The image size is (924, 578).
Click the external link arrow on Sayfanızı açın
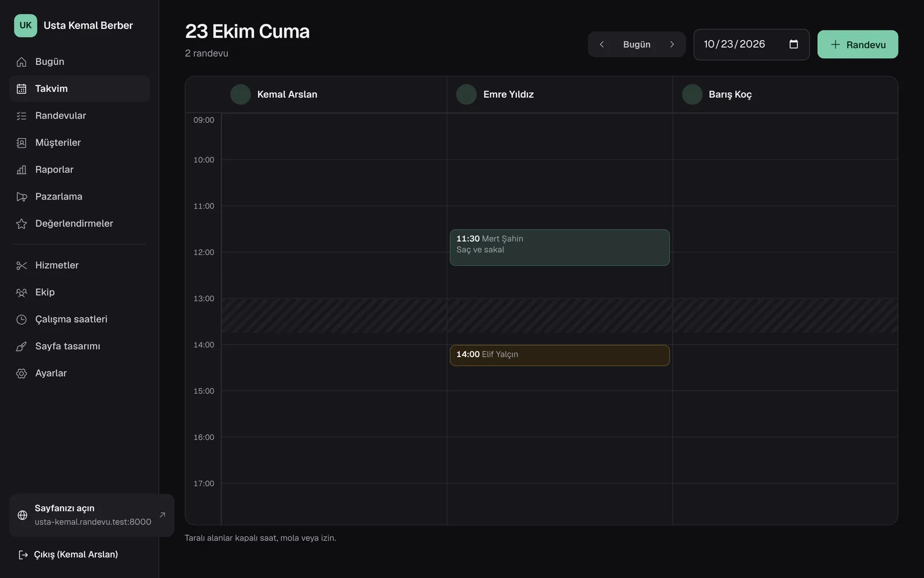coord(162,514)
